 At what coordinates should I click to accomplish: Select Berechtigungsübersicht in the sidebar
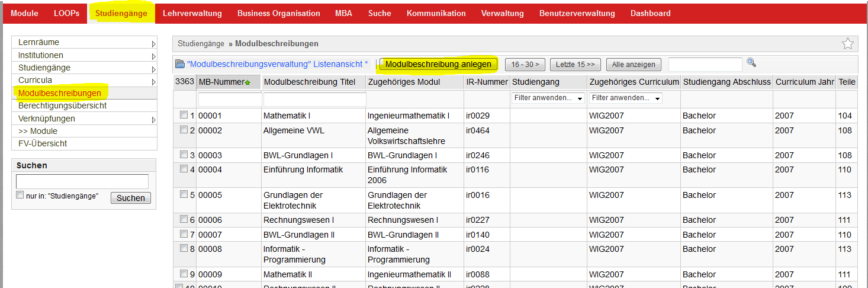pyautogui.click(x=62, y=105)
